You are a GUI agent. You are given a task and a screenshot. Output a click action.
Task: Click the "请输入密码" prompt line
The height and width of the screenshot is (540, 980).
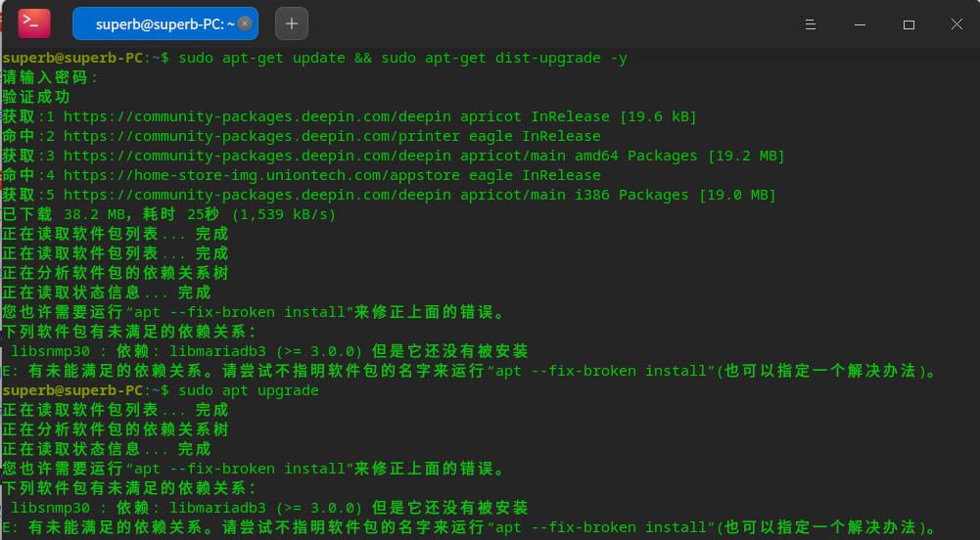point(49,77)
